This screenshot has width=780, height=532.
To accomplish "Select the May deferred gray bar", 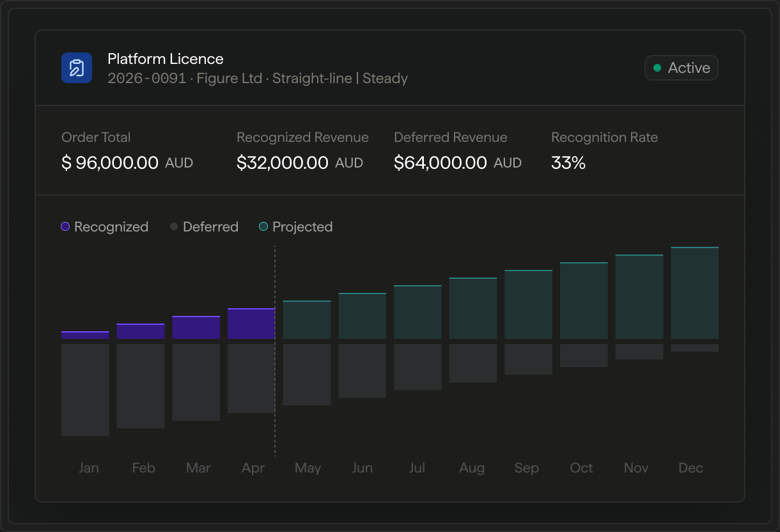I will pos(307,375).
